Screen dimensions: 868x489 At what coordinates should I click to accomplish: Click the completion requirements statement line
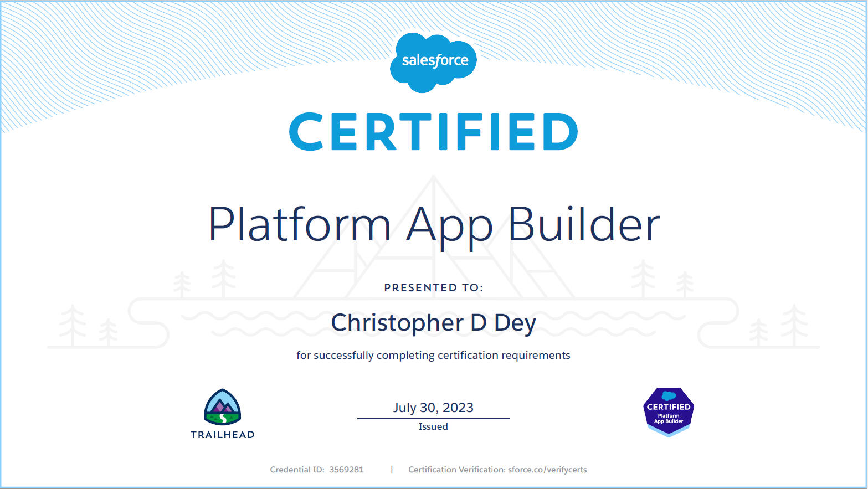(x=434, y=355)
